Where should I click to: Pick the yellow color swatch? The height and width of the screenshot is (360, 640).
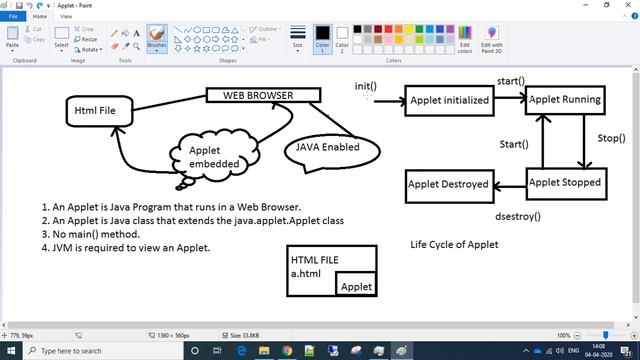tap(409, 29)
